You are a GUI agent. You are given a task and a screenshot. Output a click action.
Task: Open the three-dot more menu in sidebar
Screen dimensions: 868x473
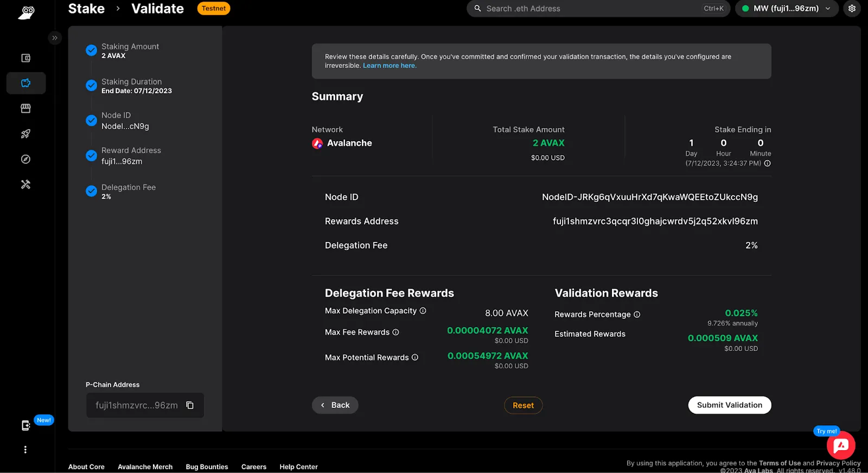coord(25,450)
